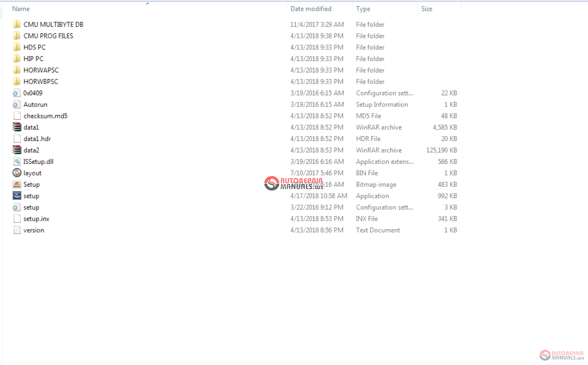Click the layout BIN file icon
Image resolution: width=588 pixels, height=365 pixels.
pos(17,173)
